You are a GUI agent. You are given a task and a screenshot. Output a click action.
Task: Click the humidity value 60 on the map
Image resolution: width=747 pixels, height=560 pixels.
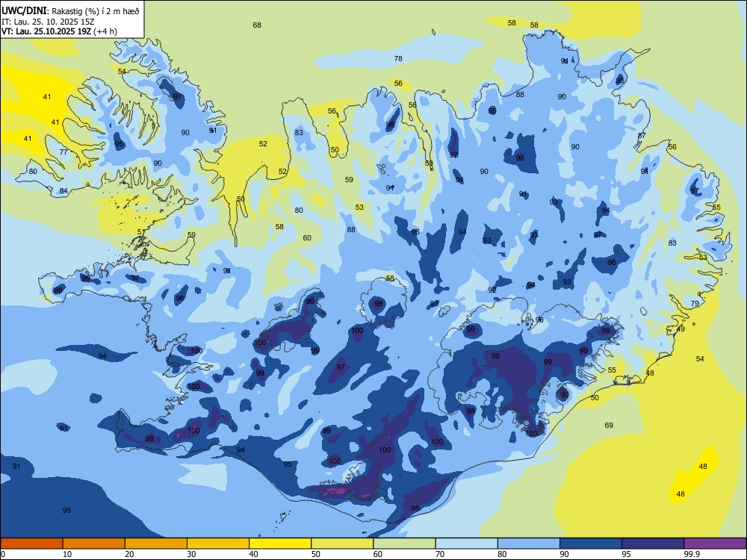point(307,237)
